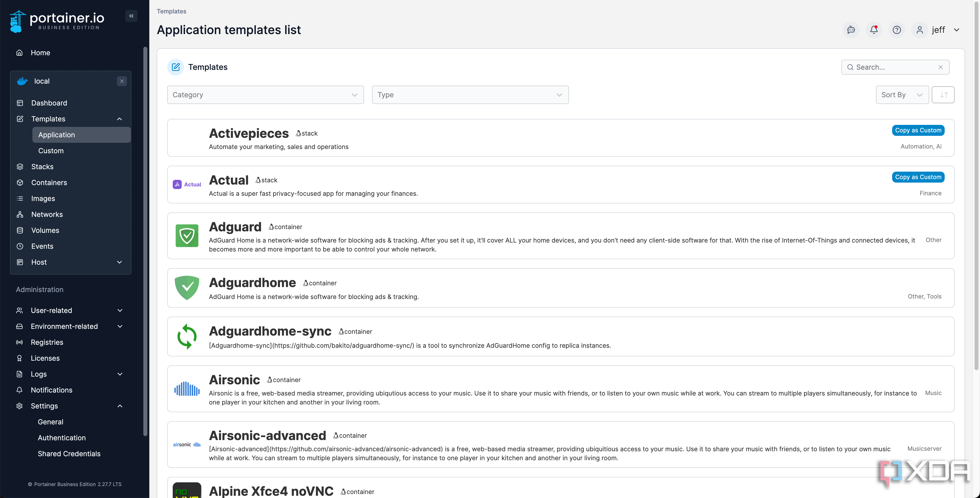Click the Environment-related drive icon
The image size is (980, 498).
[19, 326]
